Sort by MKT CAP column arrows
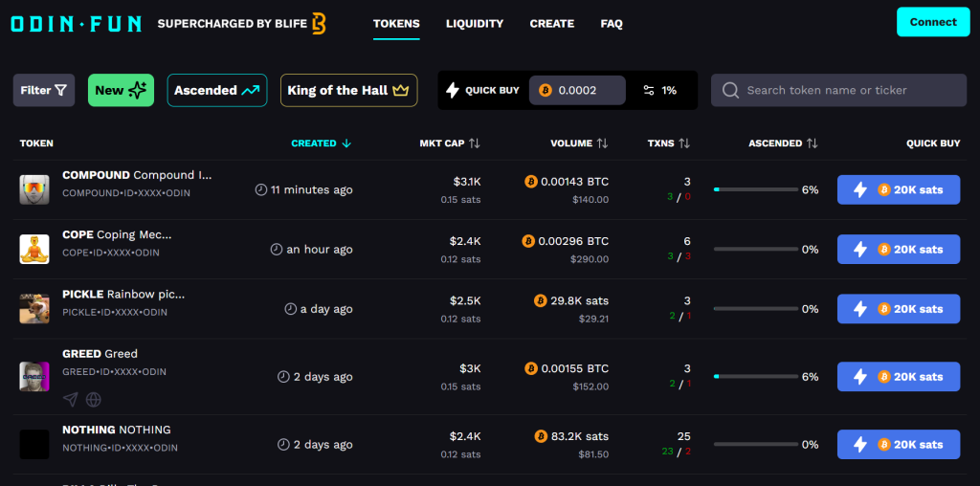The height and width of the screenshot is (486, 980). pyautogui.click(x=475, y=144)
